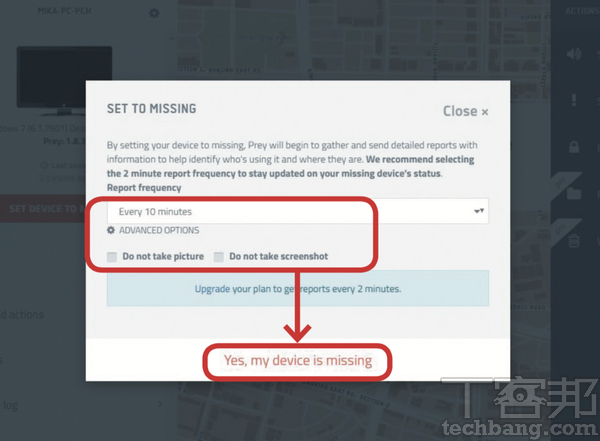Enable Do not take screenshot checkbox
Viewport: 600px width, 441px height.
pos(218,257)
